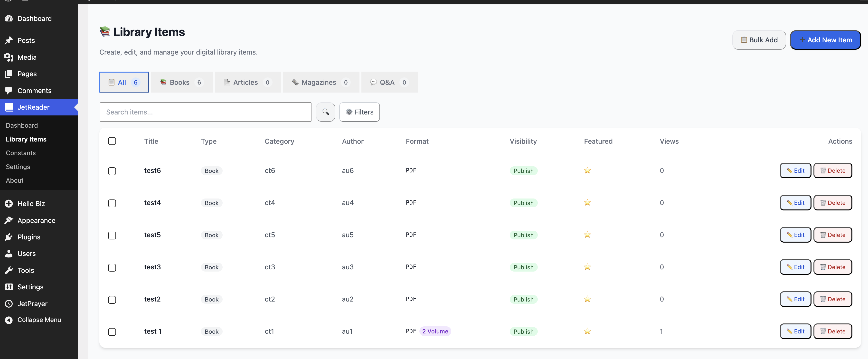Viewport: 868px width, 359px height.
Task: Open About submenu entry
Action: pyautogui.click(x=15, y=180)
